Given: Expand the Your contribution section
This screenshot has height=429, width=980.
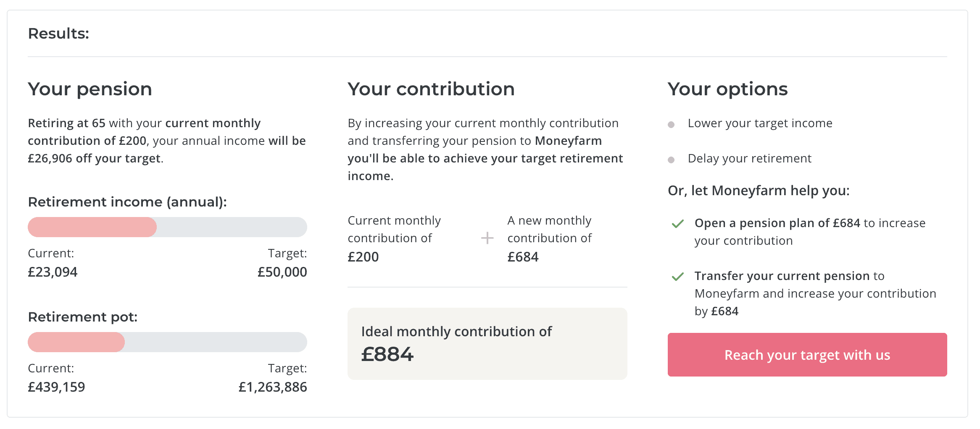Looking at the screenshot, I should pyautogui.click(x=431, y=89).
